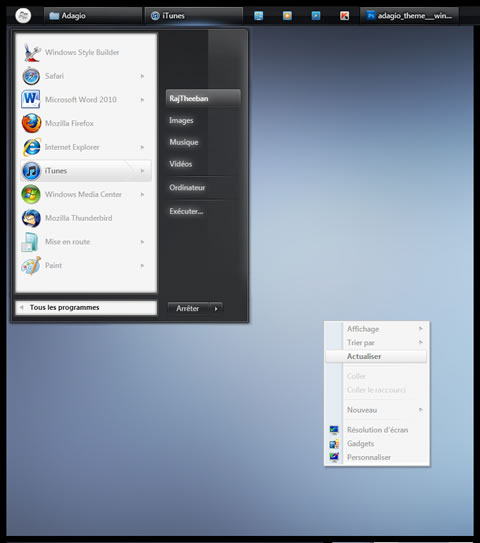Screen dimensions: 480x543
Task: Expand iTunes jump list arrow
Action: [142, 171]
